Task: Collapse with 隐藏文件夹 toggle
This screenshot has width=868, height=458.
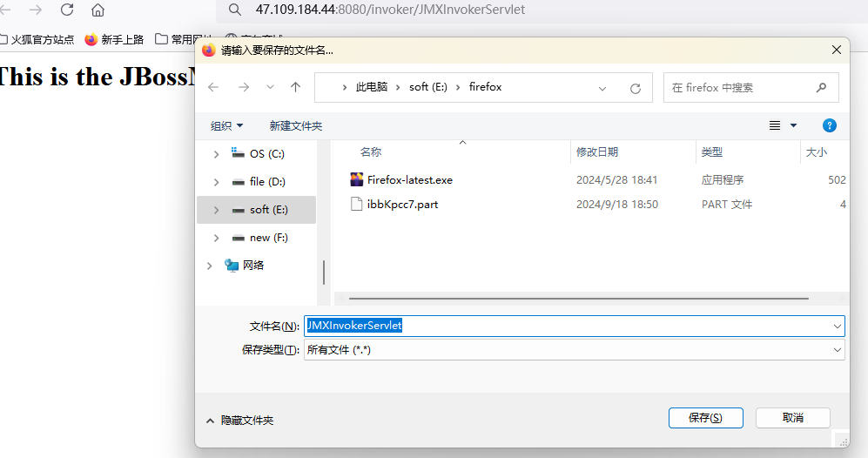Action: (239, 421)
